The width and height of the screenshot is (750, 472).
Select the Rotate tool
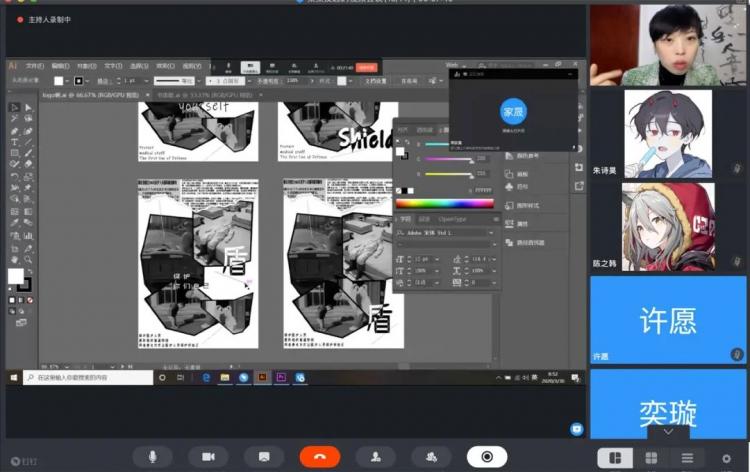point(14,176)
